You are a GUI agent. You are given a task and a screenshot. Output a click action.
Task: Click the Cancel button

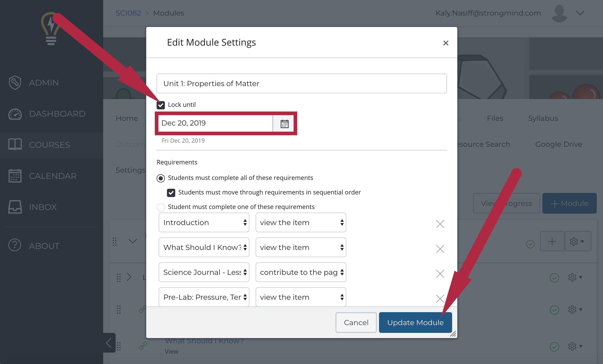356,322
